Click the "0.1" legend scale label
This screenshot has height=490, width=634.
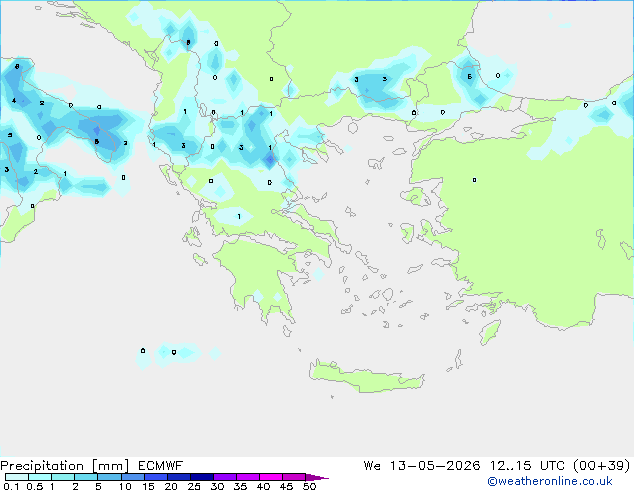[11, 486]
